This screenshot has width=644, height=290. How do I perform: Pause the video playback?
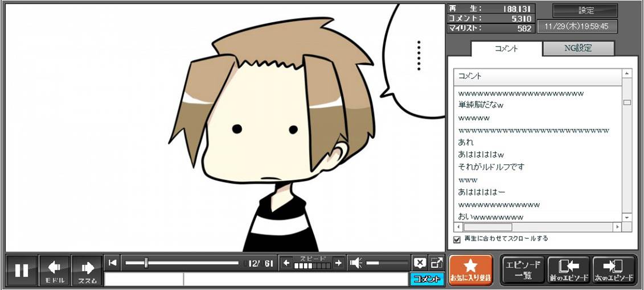point(22,270)
